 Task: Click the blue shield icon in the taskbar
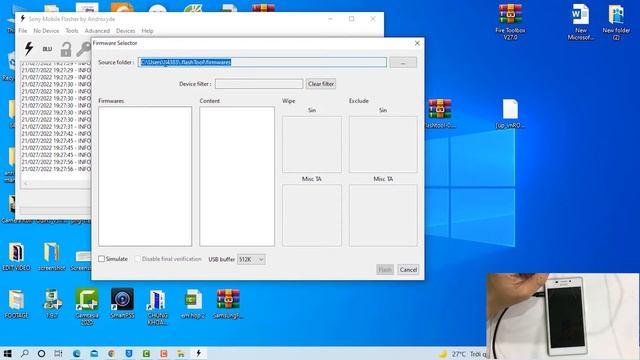[129, 353]
